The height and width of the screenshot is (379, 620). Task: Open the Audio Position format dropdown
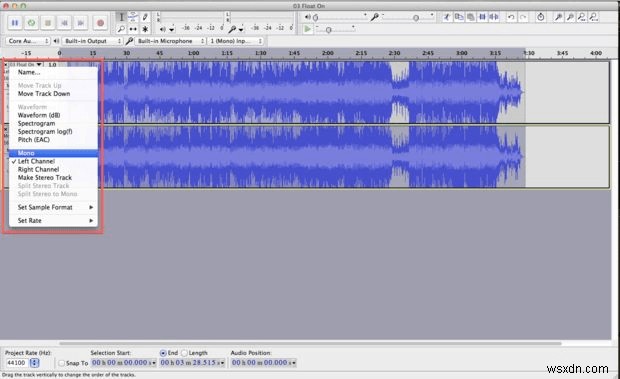[293, 363]
